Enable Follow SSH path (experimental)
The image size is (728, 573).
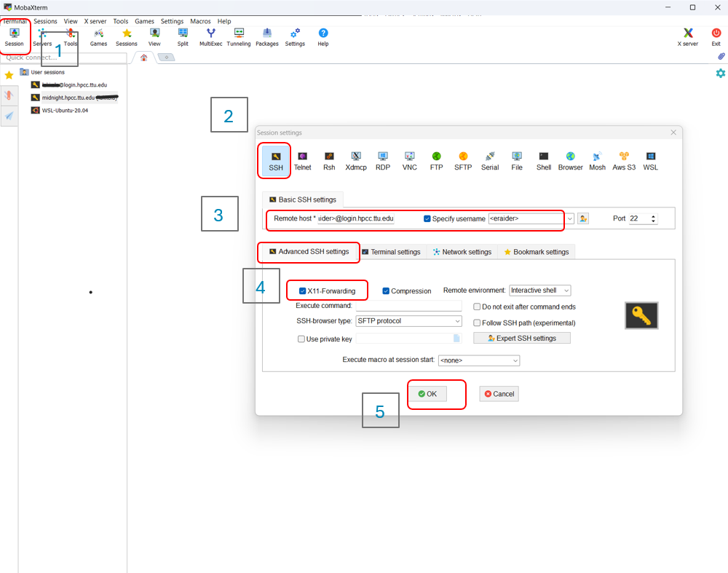click(477, 323)
